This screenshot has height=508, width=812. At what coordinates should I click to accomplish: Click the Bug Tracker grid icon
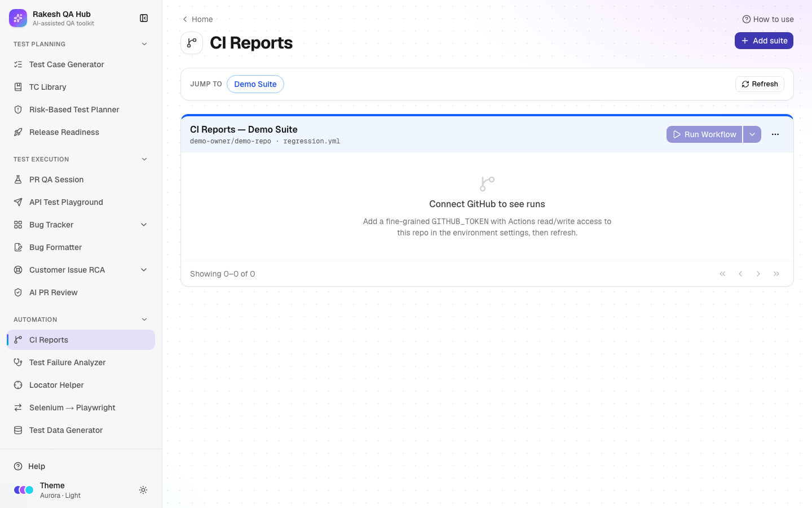pos(18,225)
